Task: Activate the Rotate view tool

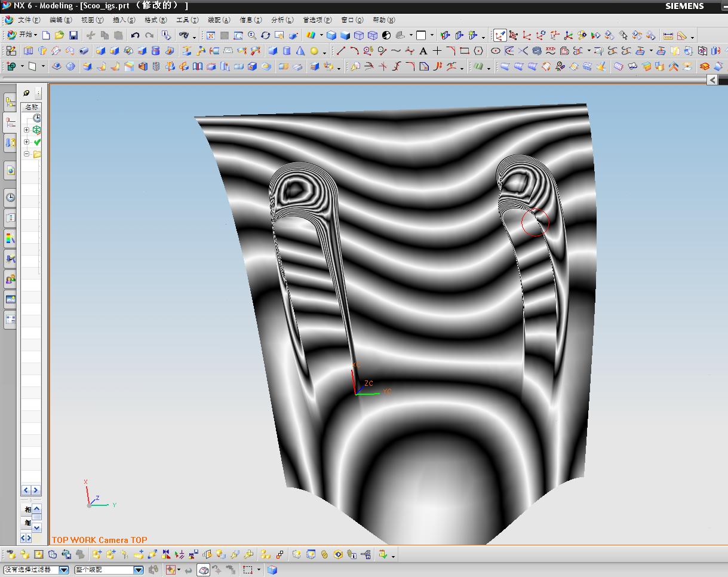Action: (x=266, y=35)
